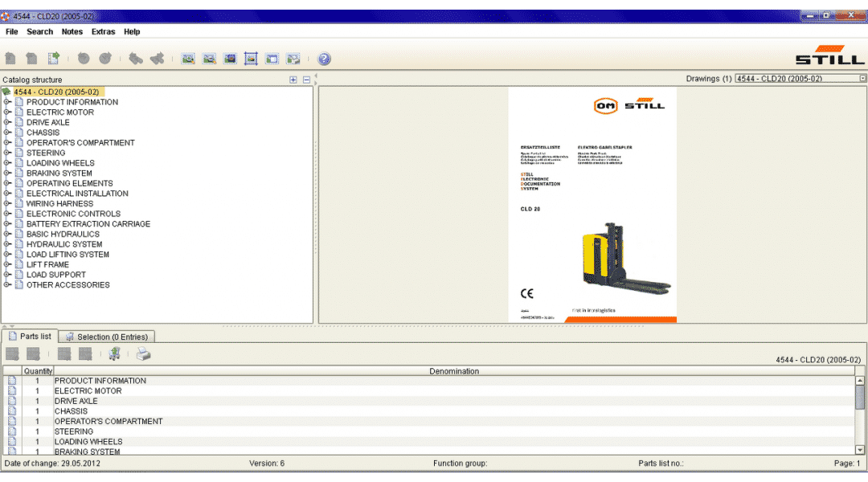
Task: Open the File menu
Action: (x=11, y=31)
